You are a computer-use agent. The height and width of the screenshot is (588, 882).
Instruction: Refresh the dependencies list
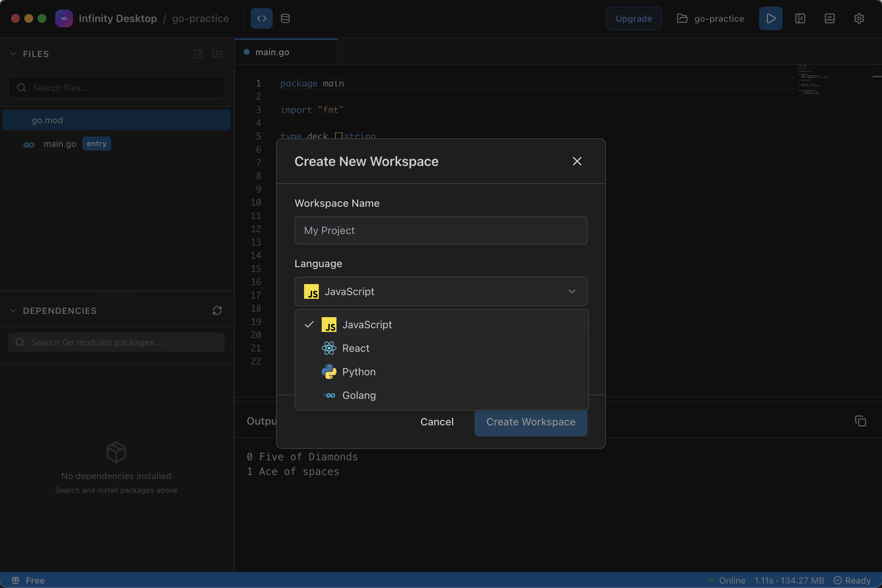[x=217, y=311]
